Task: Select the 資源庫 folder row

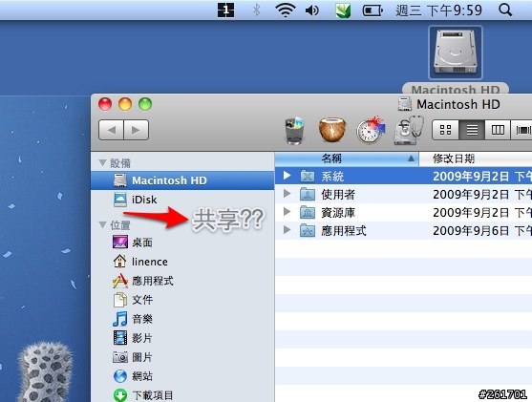Action: [x=403, y=212]
